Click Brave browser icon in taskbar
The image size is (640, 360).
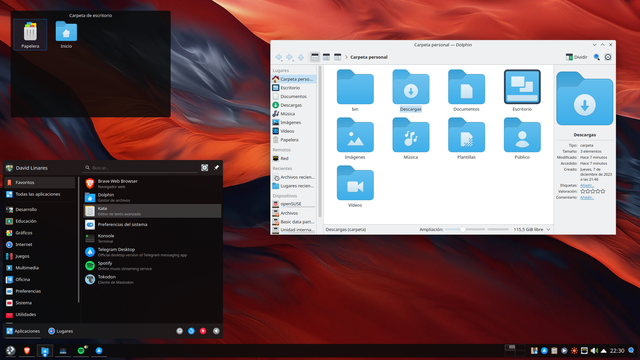27,351
